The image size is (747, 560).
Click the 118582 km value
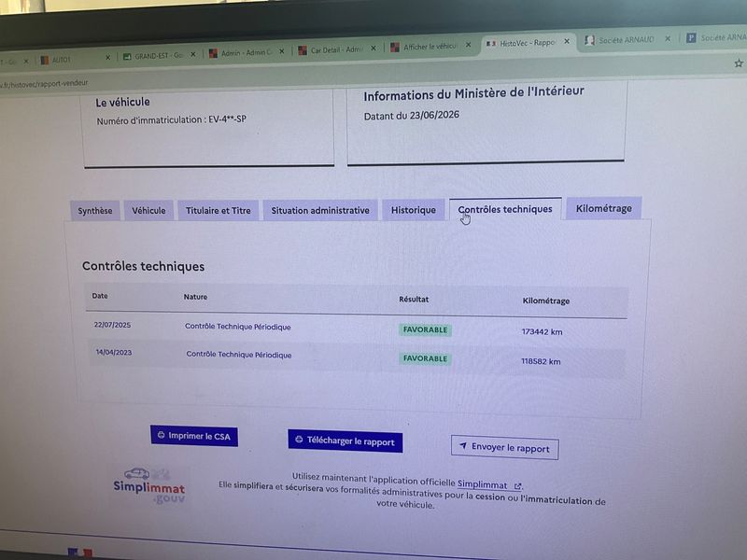541,361
